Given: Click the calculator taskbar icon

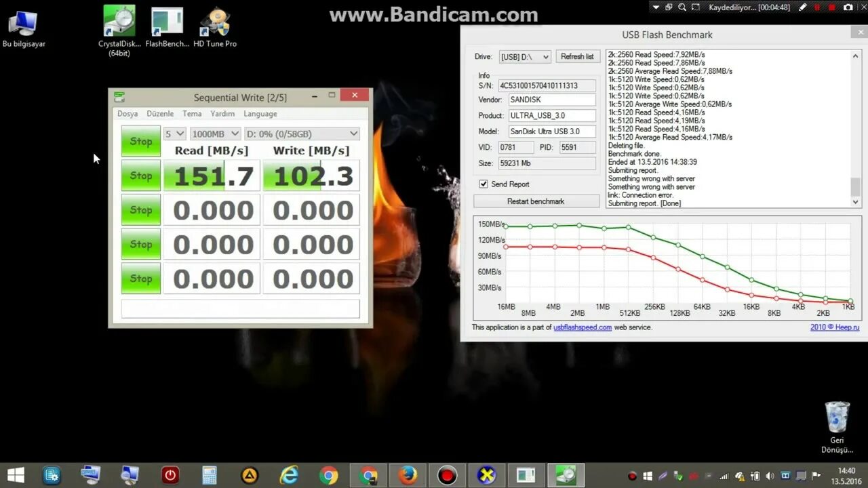Looking at the screenshot, I should click(x=210, y=475).
